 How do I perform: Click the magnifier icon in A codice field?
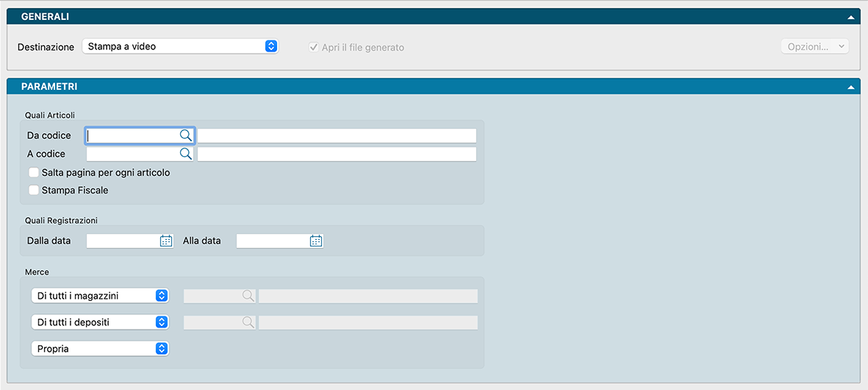pos(186,154)
